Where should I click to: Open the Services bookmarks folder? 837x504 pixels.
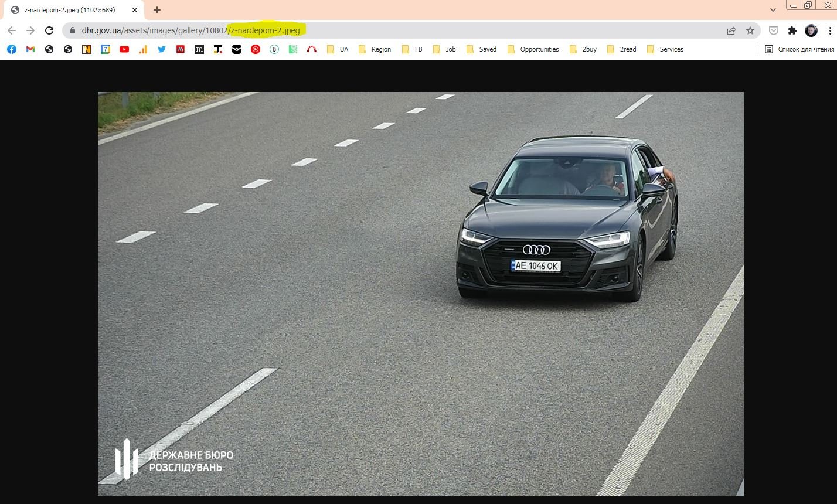[x=665, y=49]
